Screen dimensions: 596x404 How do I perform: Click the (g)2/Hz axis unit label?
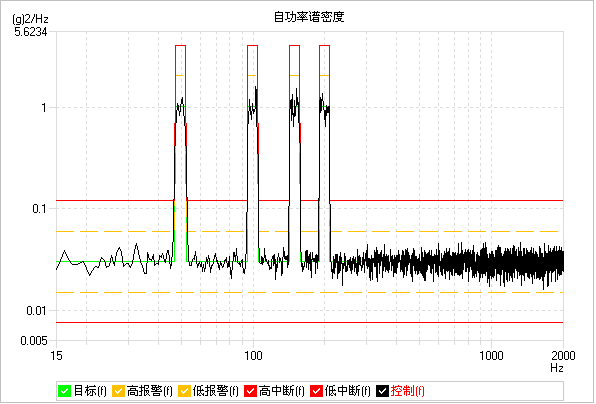pyautogui.click(x=30, y=19)
